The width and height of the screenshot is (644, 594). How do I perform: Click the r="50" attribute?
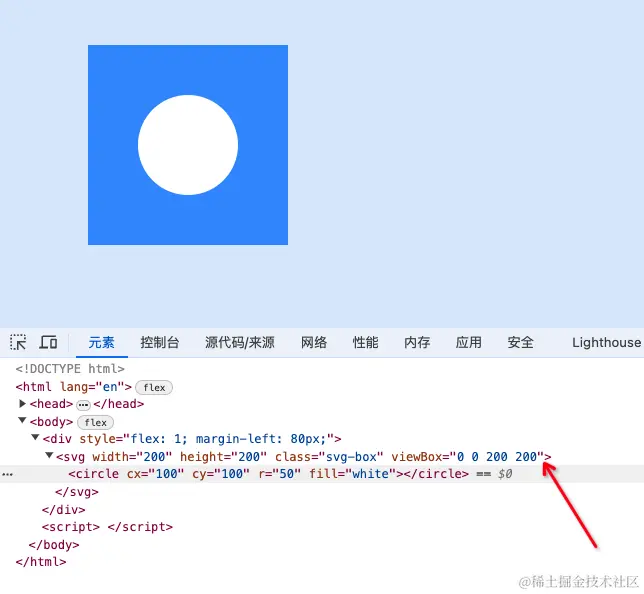(x=279, y=474)
